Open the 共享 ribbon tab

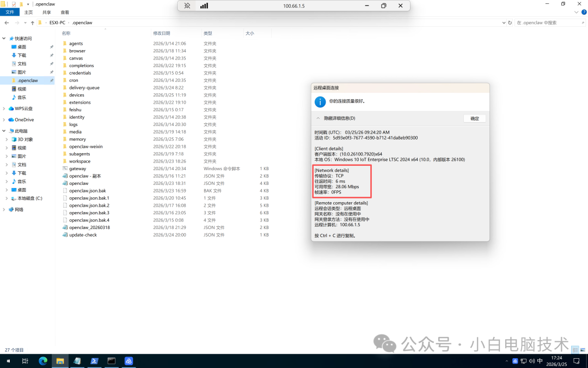pyautogui.click(x=46, y=13)
